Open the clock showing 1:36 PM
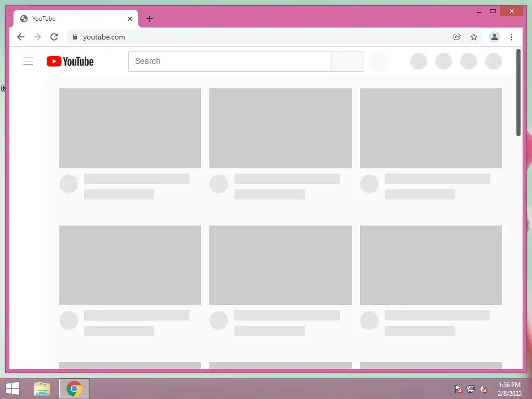532x399 pixels. [x=509, y=389]
